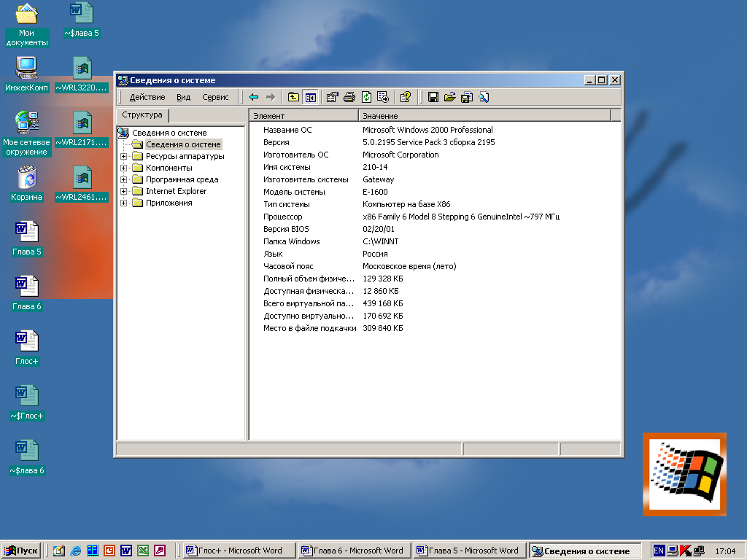The image size is (747, 560).
Task: Select the ИнжекКомп computer desktop icon
Action: [x=27, y=74]
